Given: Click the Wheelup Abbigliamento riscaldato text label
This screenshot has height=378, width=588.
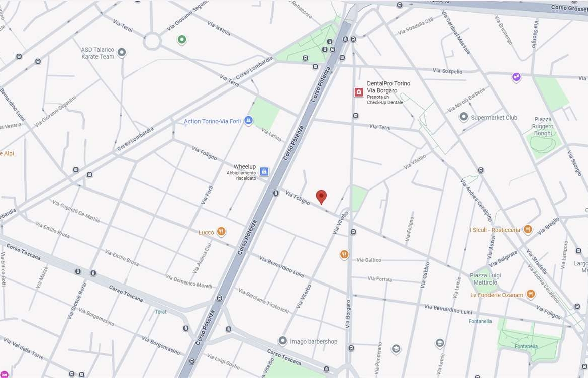Looking at the screenshot, I should (243, 172).
